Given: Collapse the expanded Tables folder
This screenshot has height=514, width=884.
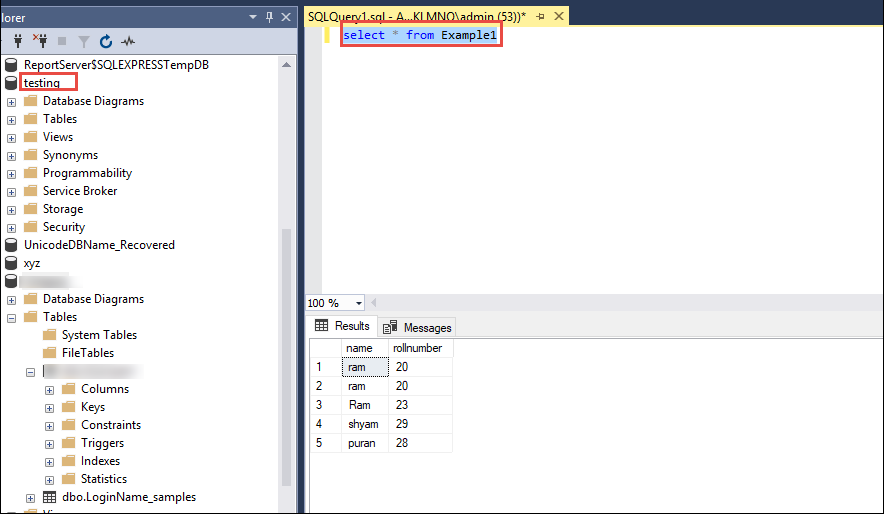Looking at the screenshot, I should [11, 318].
